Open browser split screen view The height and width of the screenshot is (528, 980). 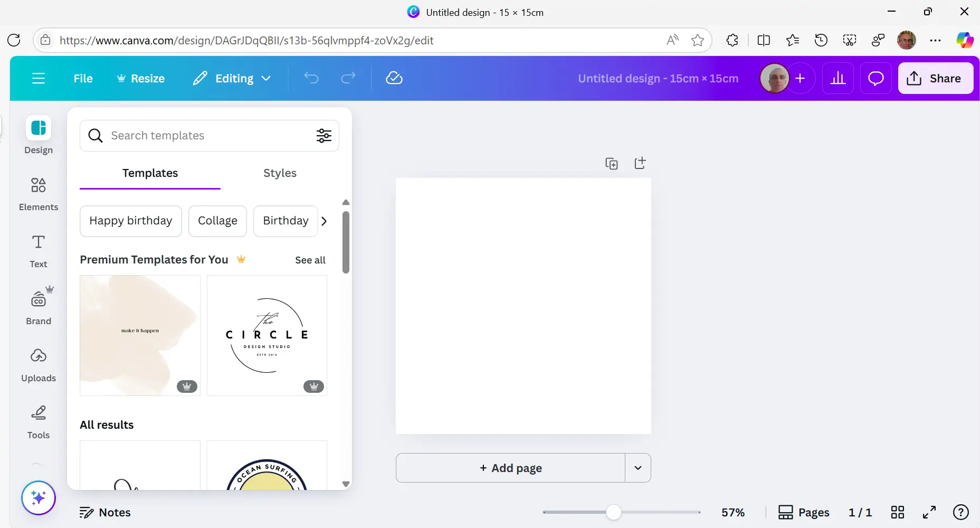[x=764, y=40]
